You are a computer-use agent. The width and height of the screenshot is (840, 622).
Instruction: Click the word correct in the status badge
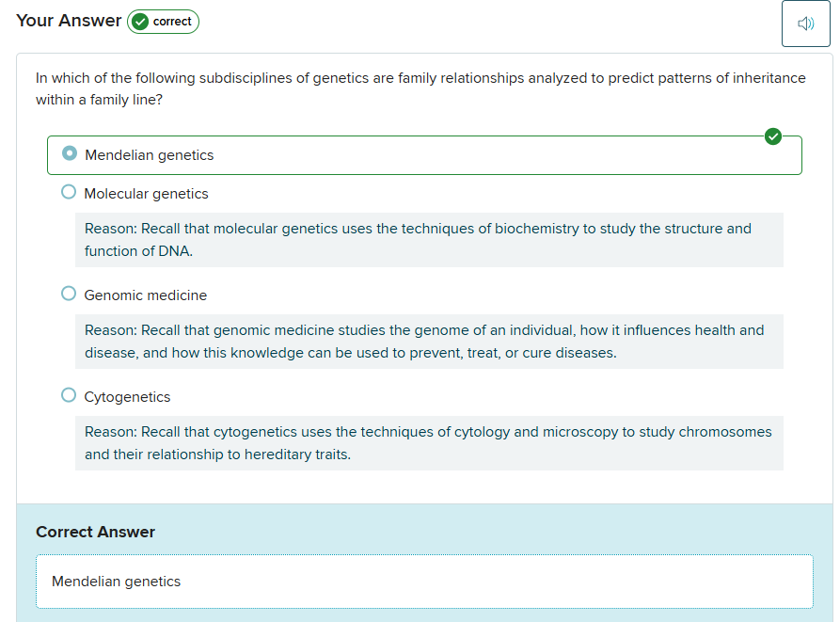tap(172, 22)
